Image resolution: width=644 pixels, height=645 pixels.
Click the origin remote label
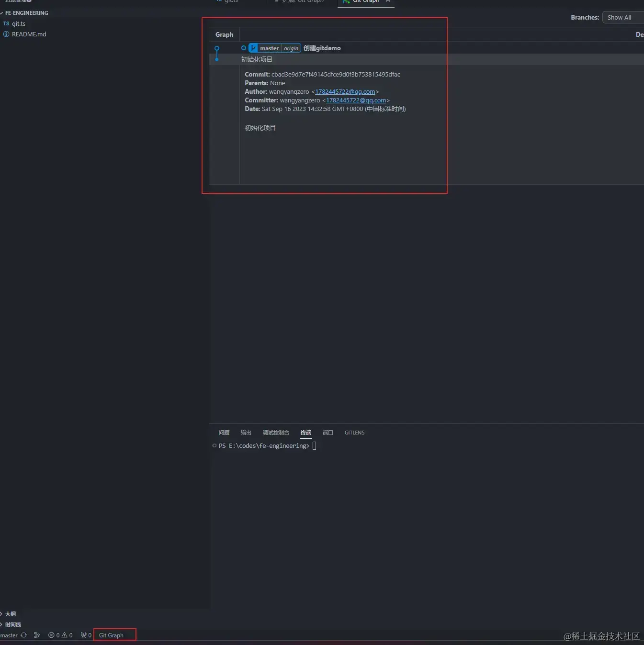(x=291, y=48)
